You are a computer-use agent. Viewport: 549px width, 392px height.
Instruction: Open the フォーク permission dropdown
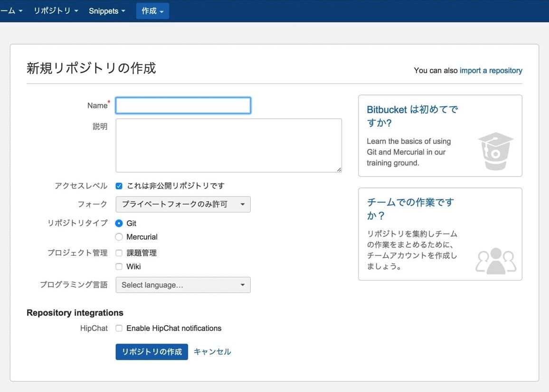[x=183, y=205]
